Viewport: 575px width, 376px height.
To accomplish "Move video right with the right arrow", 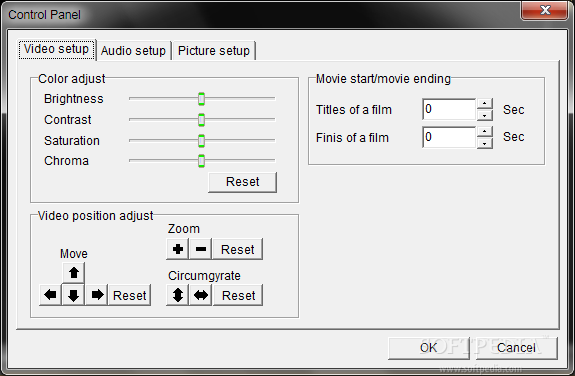I will tap(97, 295).
